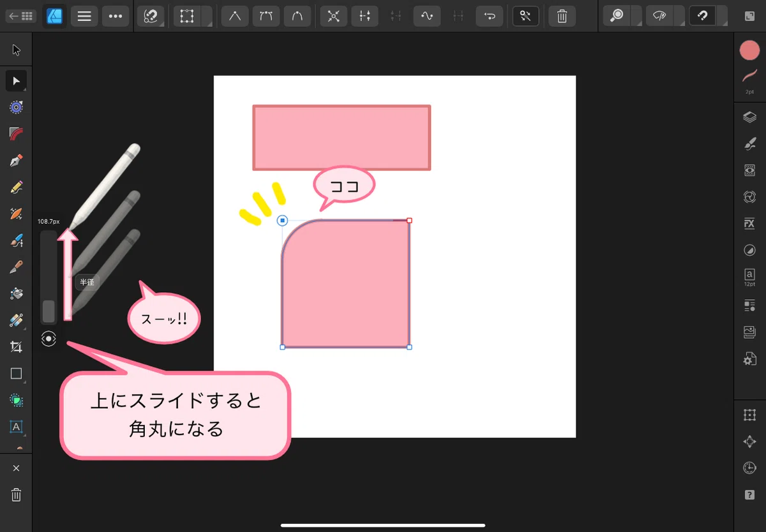Image resolution: width=766 pixels, height=532 pixels.
Task: Expand the zoom options dropdown
Action: [x=636, y=17]
